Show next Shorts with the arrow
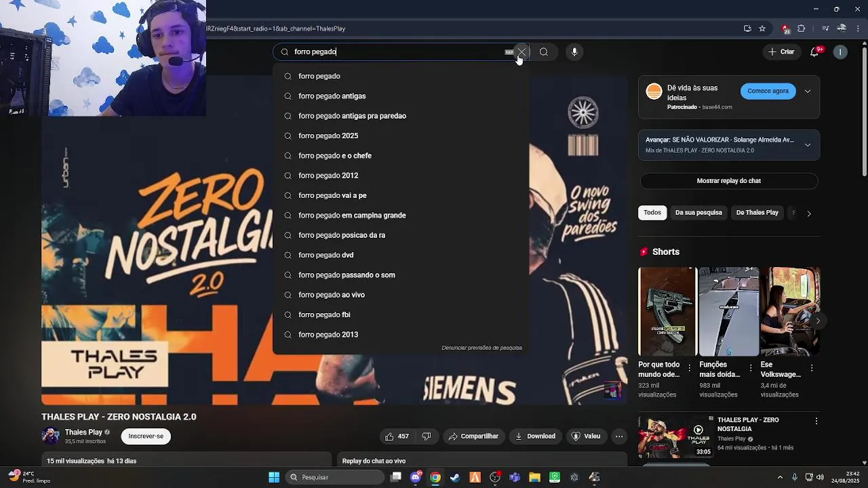Viewport: 868px width, 488px height. click(x=818, y=321)
